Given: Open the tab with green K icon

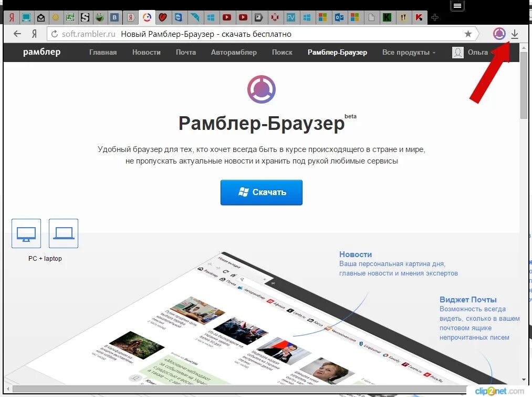Looking at the screenshot, I should coord(387,17).
